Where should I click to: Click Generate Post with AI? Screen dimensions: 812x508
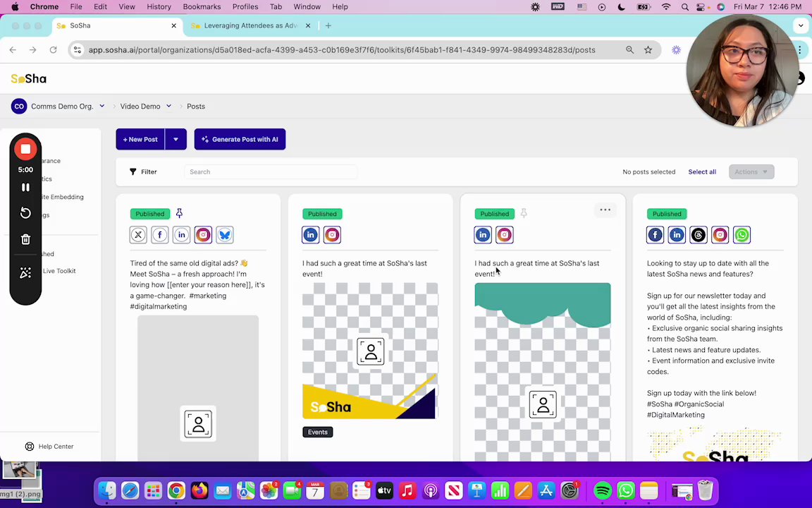(240, 139)
